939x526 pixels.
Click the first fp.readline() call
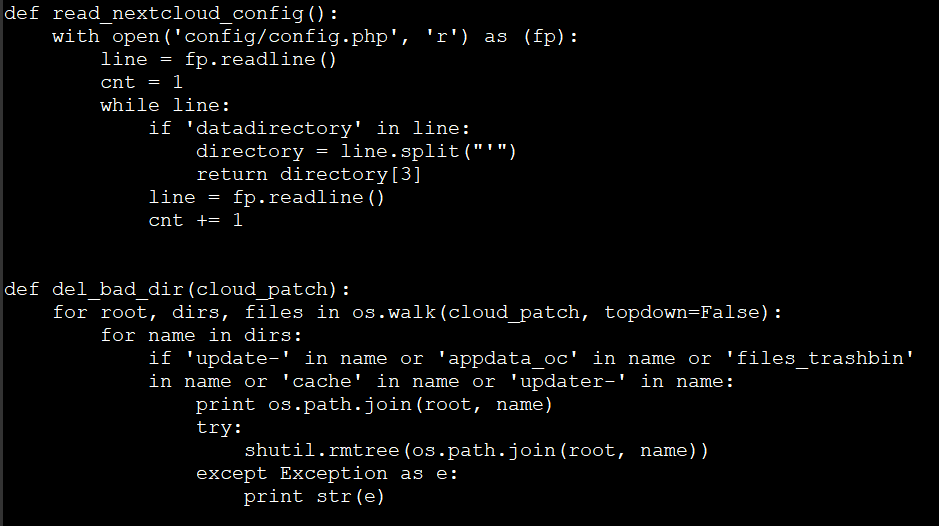(261, 60)
